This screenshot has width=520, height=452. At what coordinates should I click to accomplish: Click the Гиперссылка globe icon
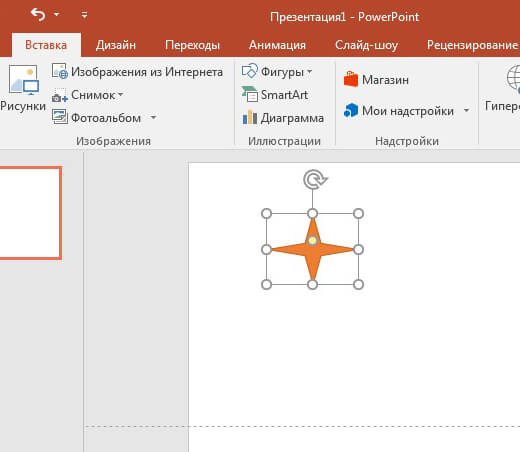click(x=513, y=79)
